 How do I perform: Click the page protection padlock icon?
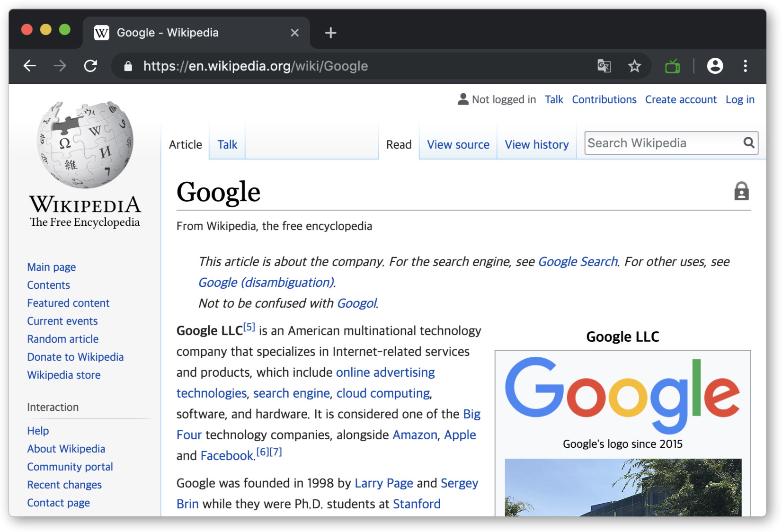pos(741,191)
